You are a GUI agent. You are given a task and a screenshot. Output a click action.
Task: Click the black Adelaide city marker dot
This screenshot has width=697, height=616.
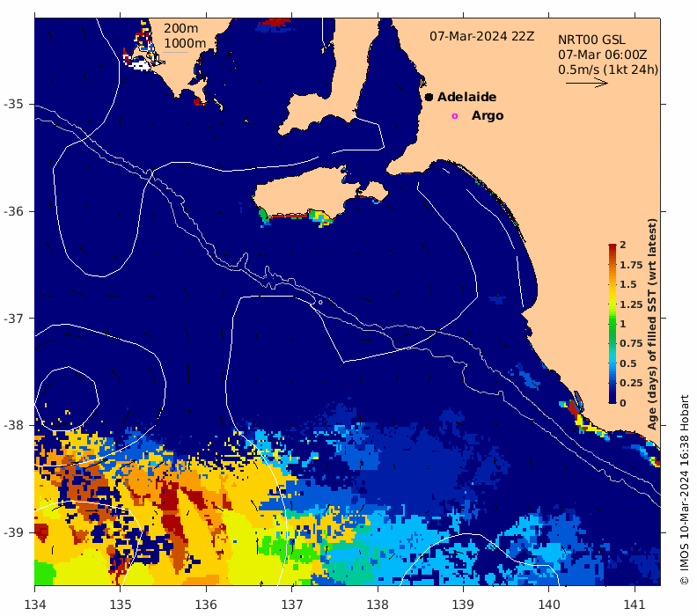pyautogui.click(x=429, y=97)
